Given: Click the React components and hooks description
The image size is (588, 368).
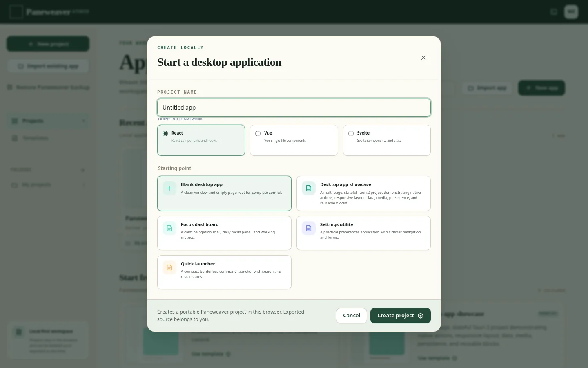Looking at the screenshot, I should click(194, 141).
